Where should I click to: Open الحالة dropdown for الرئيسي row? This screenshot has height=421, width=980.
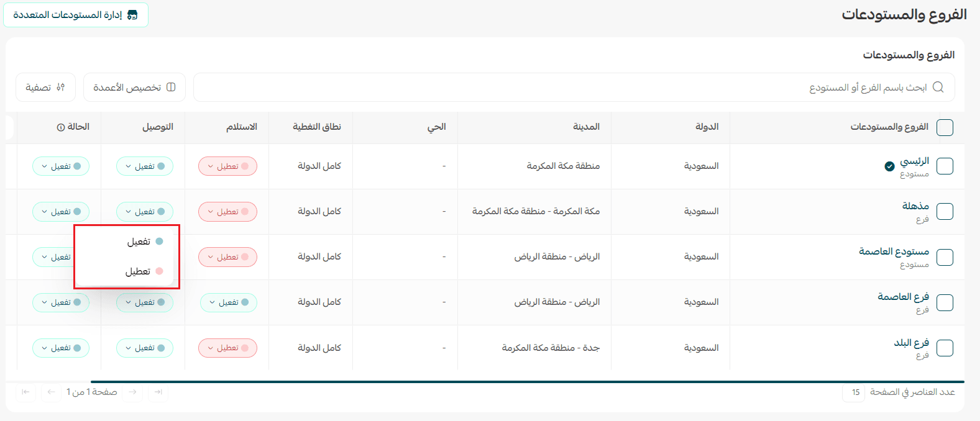tap(61, 166)
